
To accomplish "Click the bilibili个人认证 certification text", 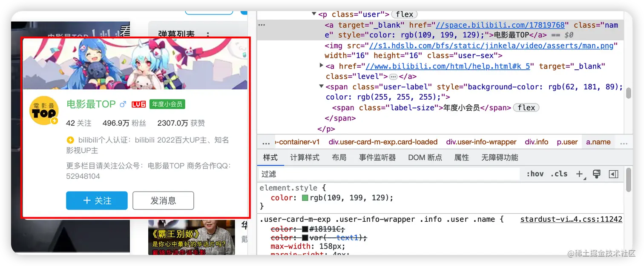I will pos(147,145).
